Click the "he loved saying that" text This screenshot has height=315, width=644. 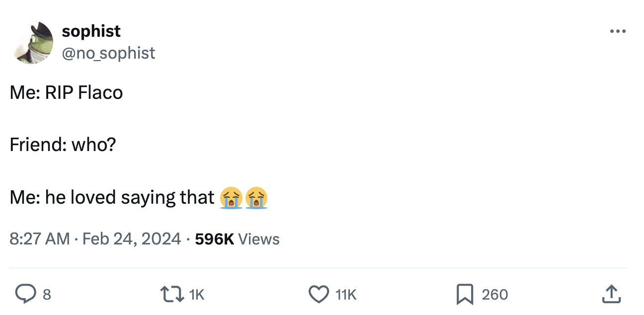click(129, 198)
